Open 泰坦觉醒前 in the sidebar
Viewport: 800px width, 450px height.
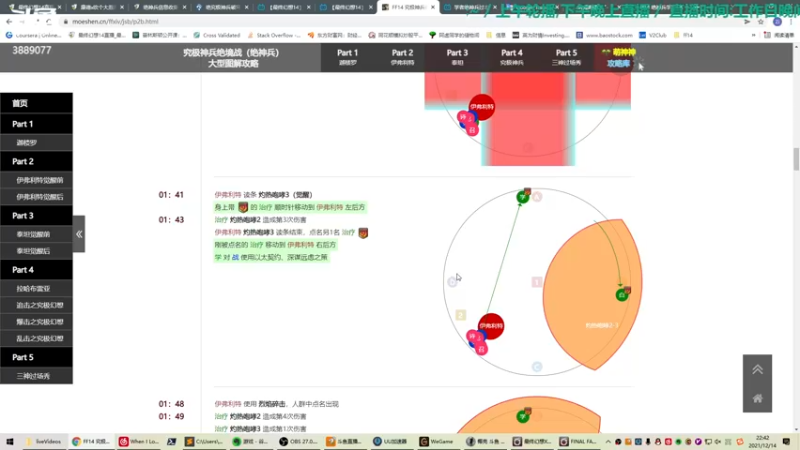click(36, 234)
